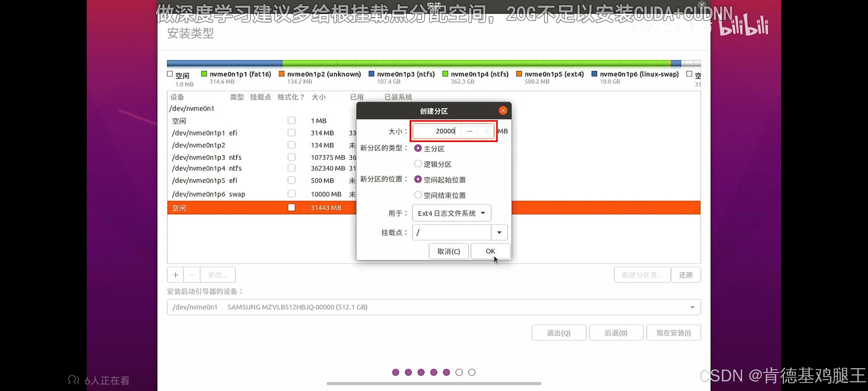The image size is (868, 391).
Task: Click the video overlay close X icon
Action: tap(702, 4)
